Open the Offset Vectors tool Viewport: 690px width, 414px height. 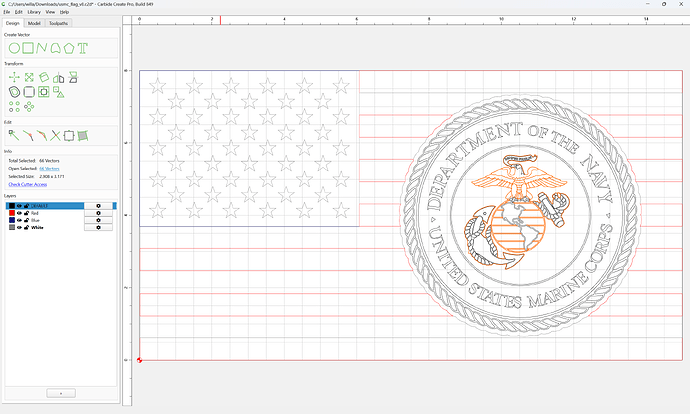15,92
